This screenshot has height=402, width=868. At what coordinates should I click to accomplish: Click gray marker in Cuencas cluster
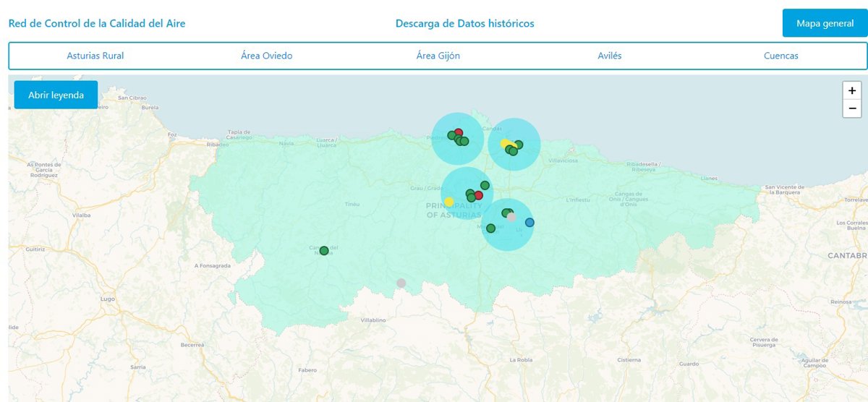tap(511, 217)
